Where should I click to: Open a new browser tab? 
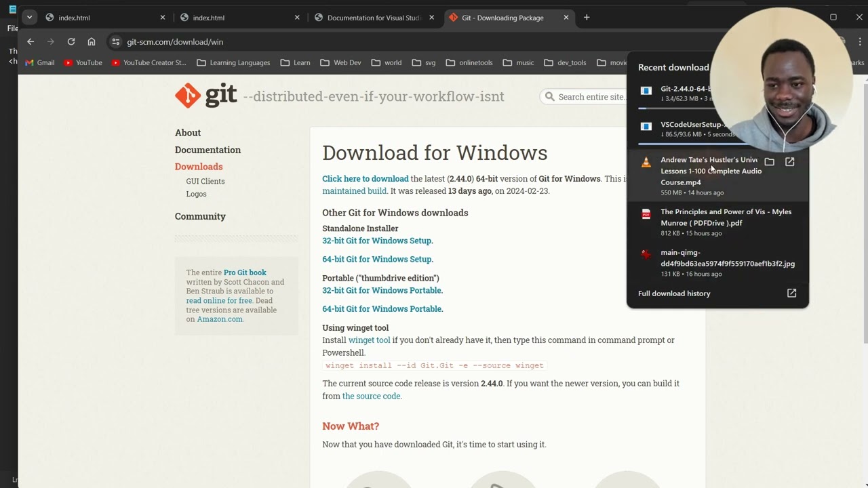[587, 18]
